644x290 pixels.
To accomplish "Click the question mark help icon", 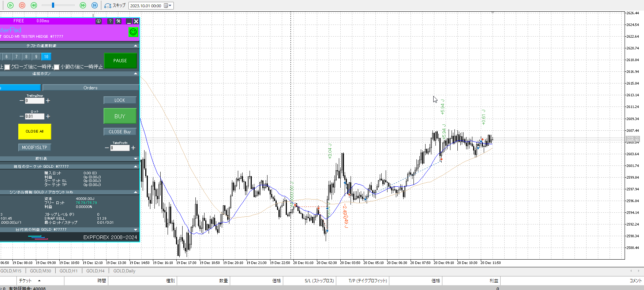I will pos(110,21).
